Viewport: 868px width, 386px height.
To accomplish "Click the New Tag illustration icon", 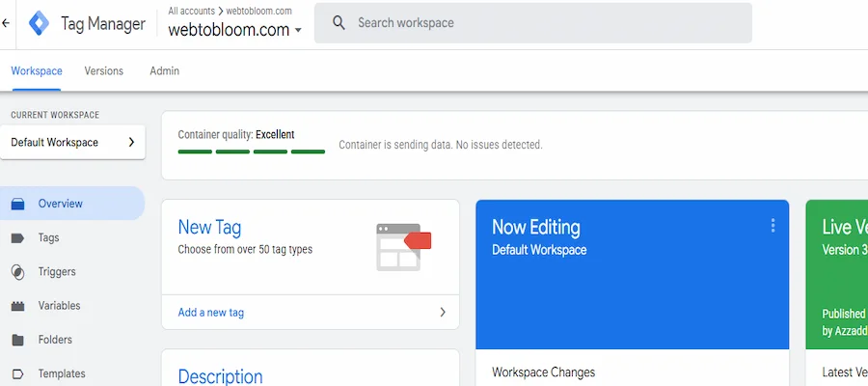I will (403, 246).
